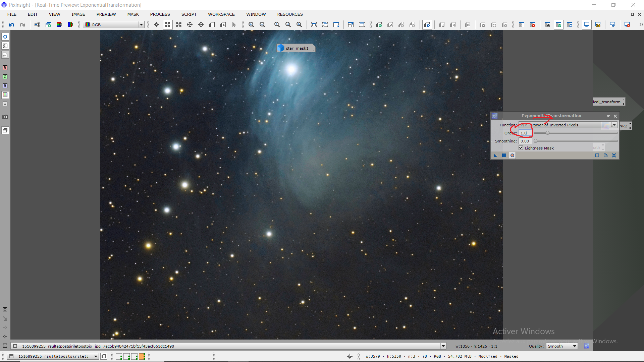The image size is (644, 362).
Task: Click the camera snapshot icon in sidebar
Action: [5, 117]
